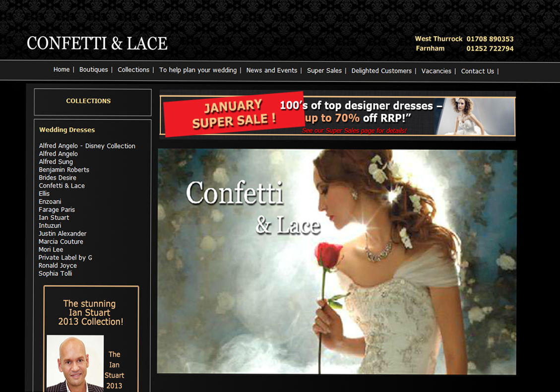
Task: Click the bride with rose hero image
Action: pyautogui.click(x=337, y=261)
